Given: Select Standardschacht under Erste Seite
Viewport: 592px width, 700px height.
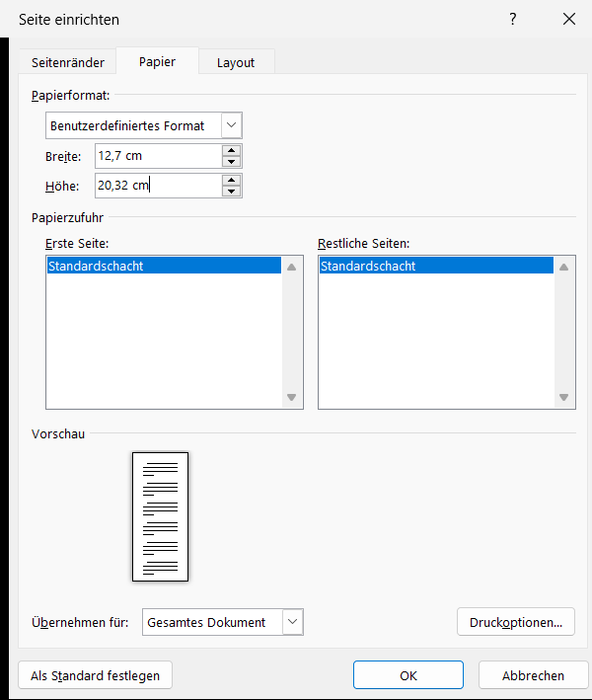Looking at the screenshot, I should [164, 266].
